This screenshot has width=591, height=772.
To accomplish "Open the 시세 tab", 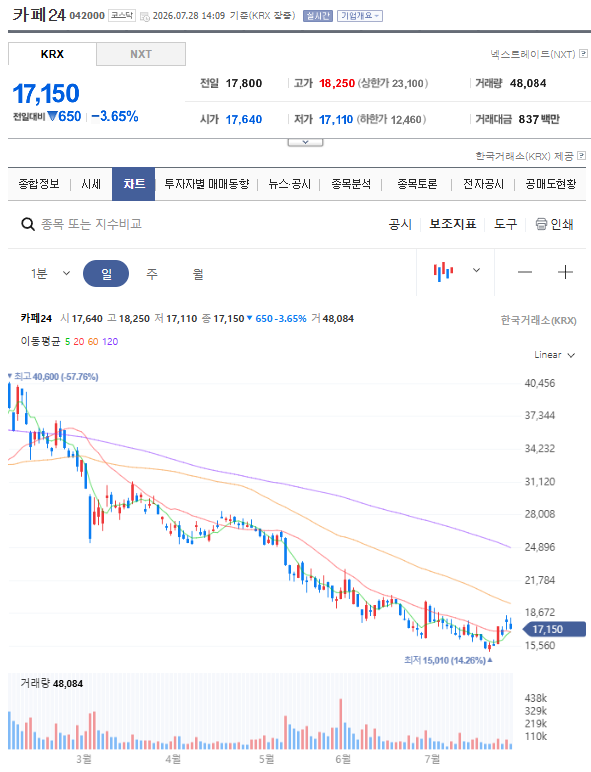I will click(91, 184).
